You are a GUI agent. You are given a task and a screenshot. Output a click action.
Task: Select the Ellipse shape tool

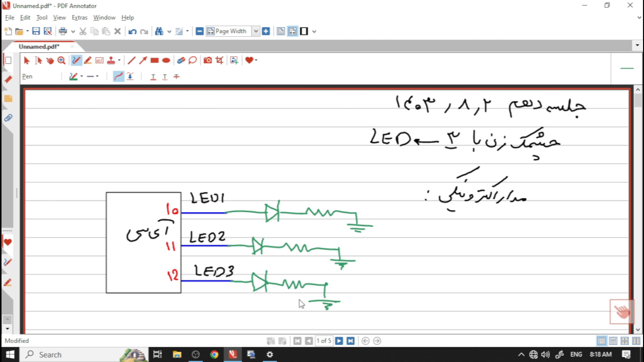(x=166, y=60)
